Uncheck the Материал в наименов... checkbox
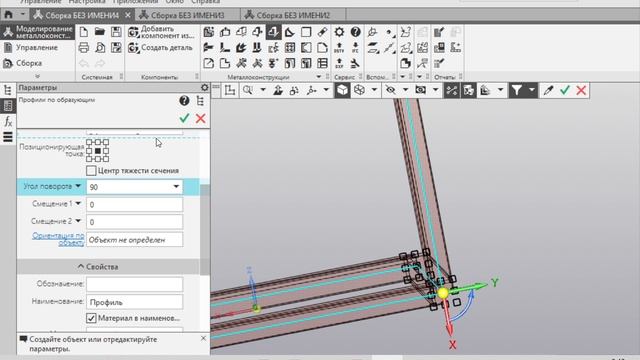 (91, 318)
